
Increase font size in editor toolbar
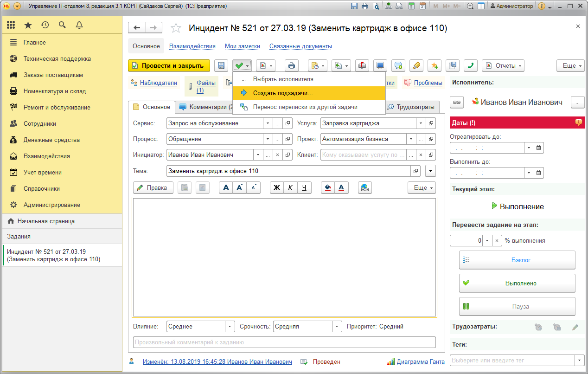[x=240, y=187]
